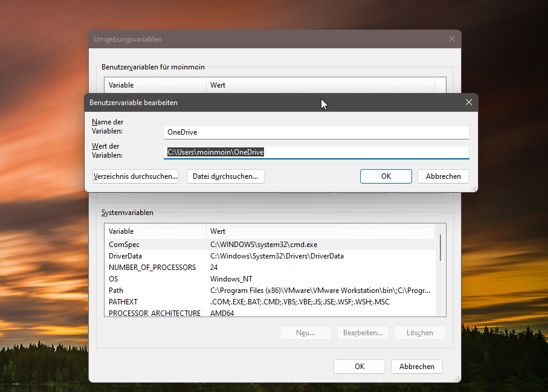Select the NUMBER_OF_PROCESSORS row
This screenshot has width=548, height=392.
(x=152, y=268)
